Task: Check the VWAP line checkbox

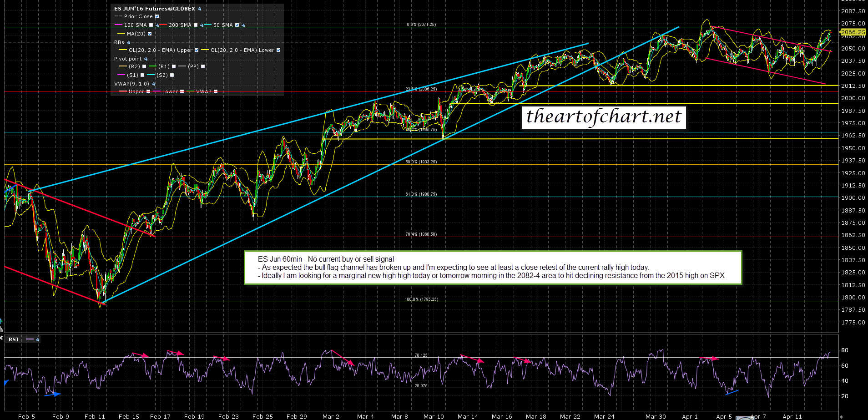Action: click(216, 91)
